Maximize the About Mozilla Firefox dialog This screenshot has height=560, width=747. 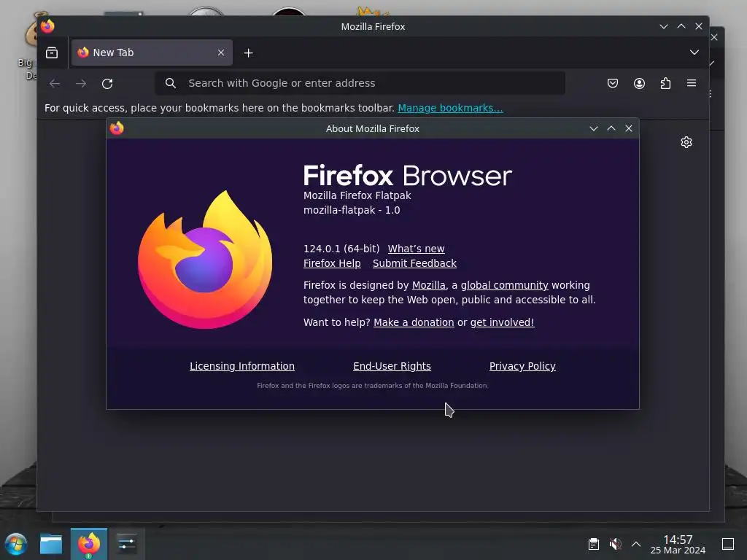click(x=611, y=128)
